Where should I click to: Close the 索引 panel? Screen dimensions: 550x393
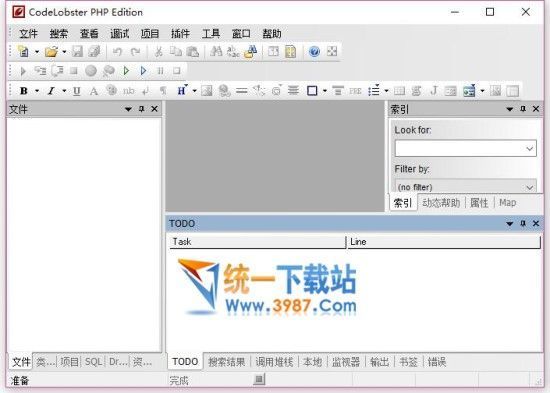pyautogui.click(x=536, y=109)
